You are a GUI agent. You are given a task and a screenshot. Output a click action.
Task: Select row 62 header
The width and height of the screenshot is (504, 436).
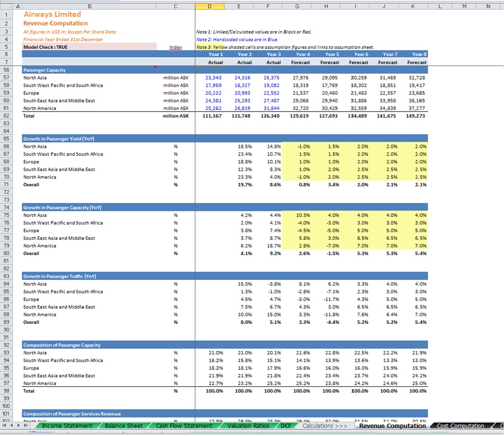click(x=6, y=116)
